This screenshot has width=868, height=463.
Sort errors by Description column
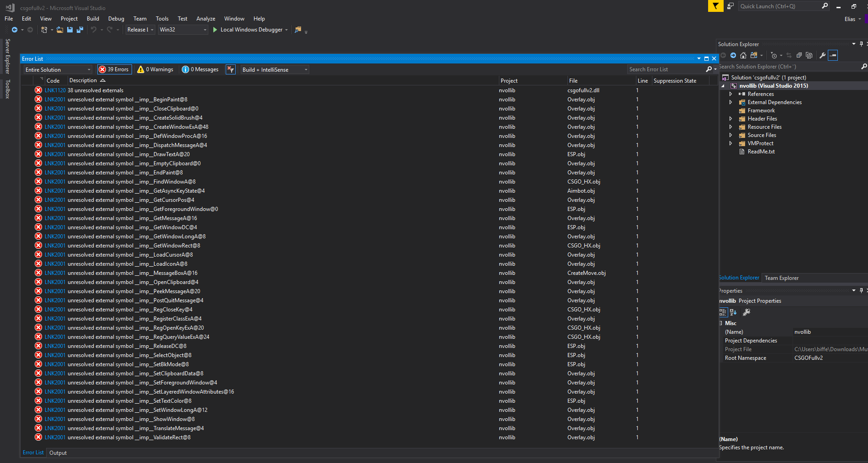(x=83, y=80)
